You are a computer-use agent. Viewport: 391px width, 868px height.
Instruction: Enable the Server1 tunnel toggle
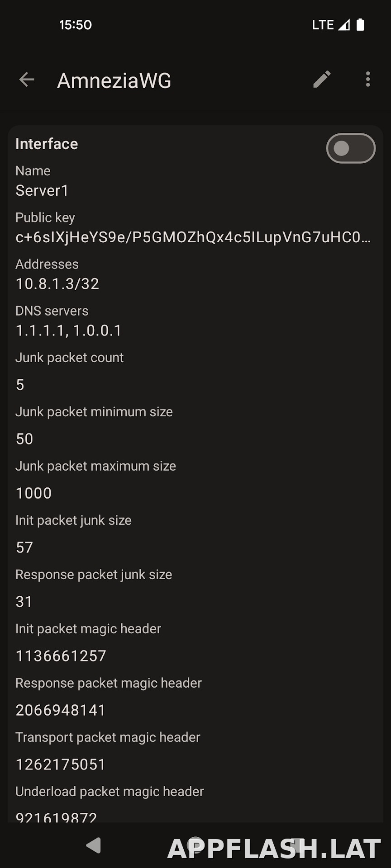point(351,148)
